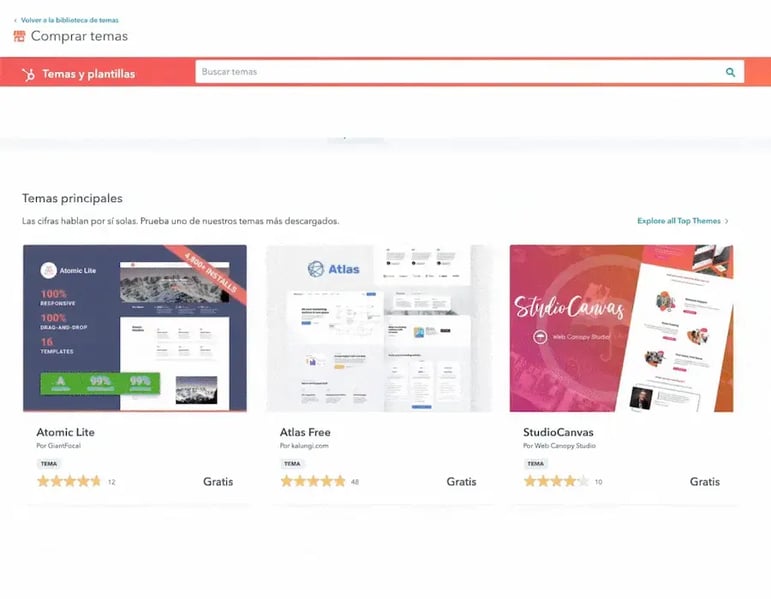Click the Atomic Lite star rating

point(69,481)
